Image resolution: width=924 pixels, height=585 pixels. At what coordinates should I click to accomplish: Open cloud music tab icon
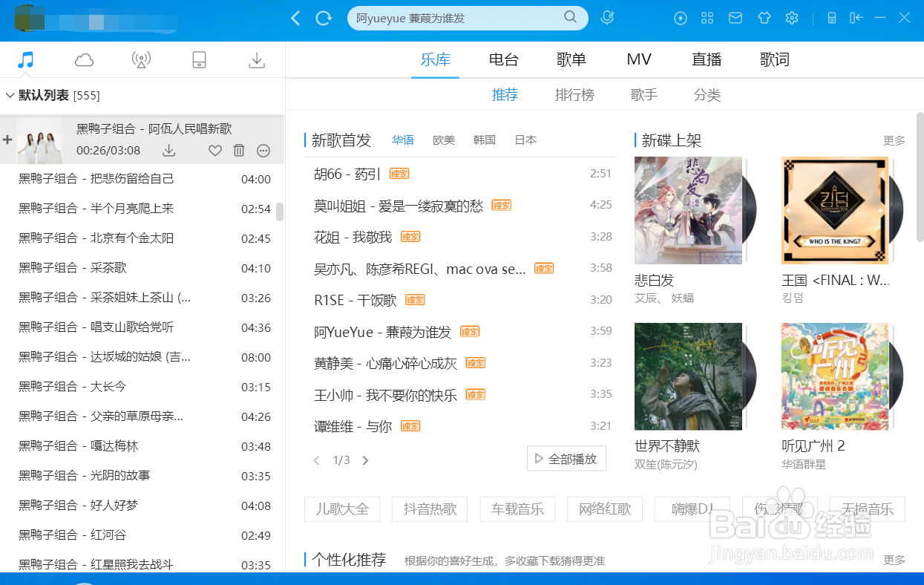point(84,60)
